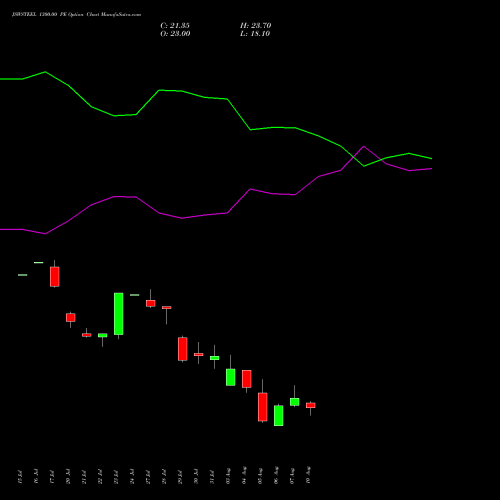
Task: Click the 27 Jul date axis label
Action: tap(148, 477)
